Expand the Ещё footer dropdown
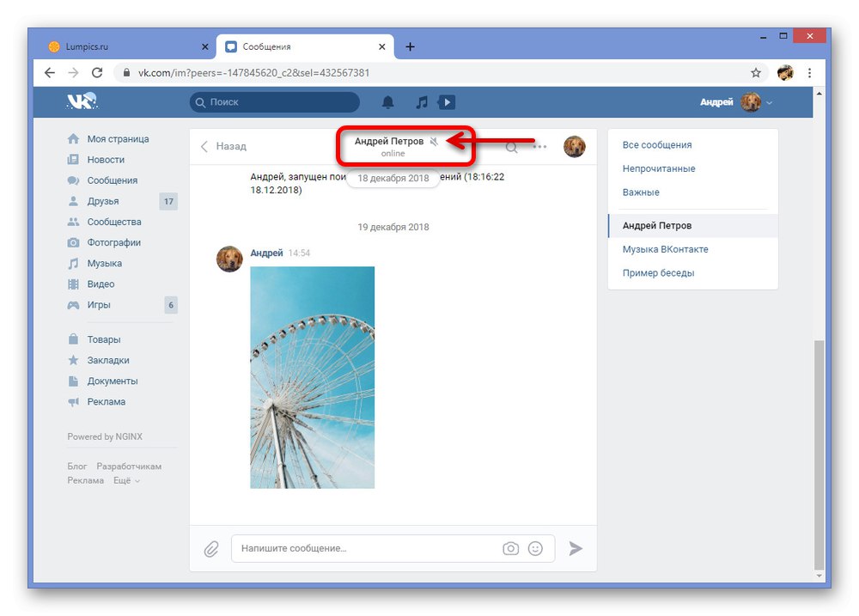This screenshot has width=859, height=616. pos(126,480)
